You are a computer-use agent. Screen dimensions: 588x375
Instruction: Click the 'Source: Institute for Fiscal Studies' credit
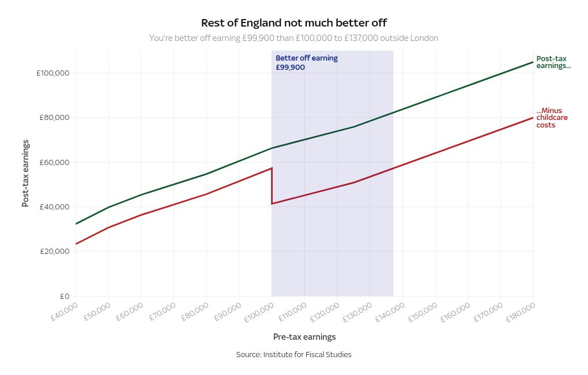click(x=293, y=355)
